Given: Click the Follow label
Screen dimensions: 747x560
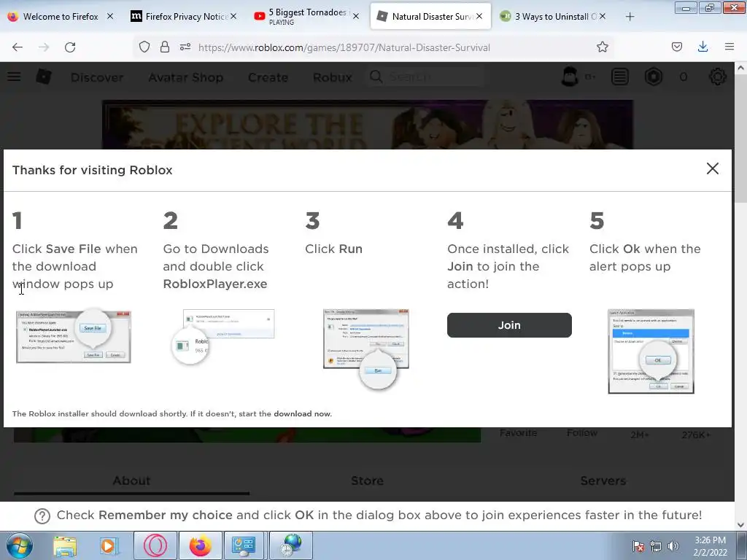Looking at the screenshot, I should click(581, 433).
